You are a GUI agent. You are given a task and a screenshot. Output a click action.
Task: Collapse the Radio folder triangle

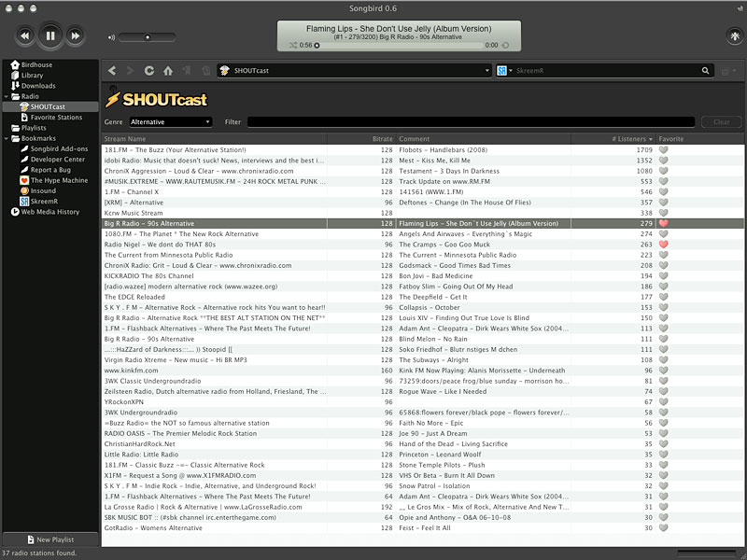7,96
